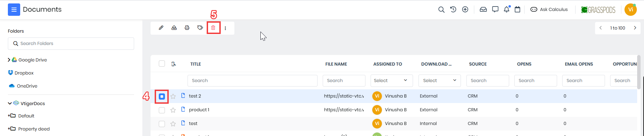Open the hamburger main menu
The height and width of the screenshot is (136, 644).
[14, 10]
